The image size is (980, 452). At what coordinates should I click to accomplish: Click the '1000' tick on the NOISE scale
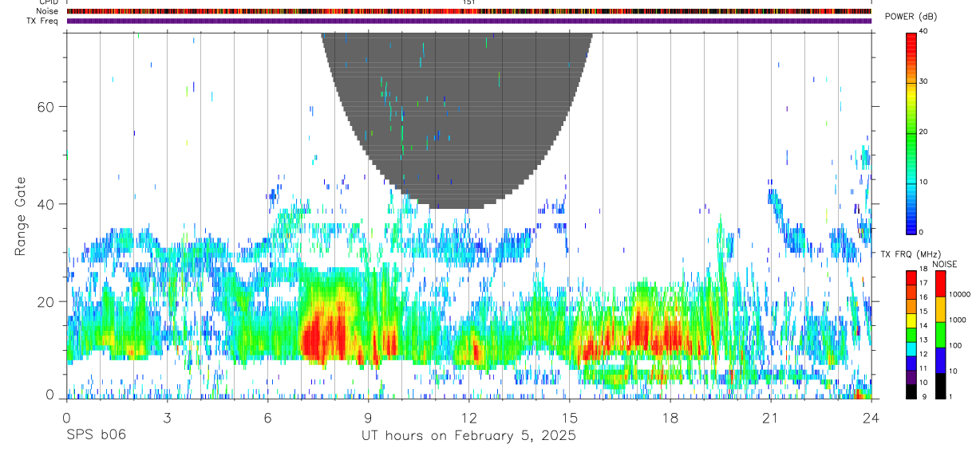(x=957, y=320)
